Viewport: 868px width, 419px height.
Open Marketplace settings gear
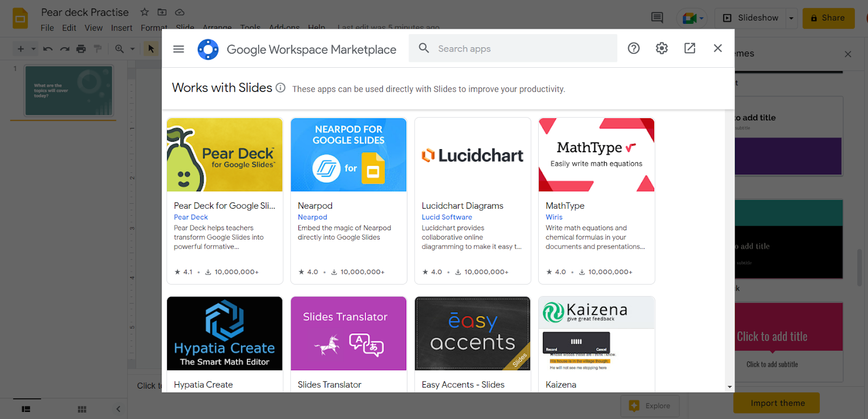(x=662, y=48)
